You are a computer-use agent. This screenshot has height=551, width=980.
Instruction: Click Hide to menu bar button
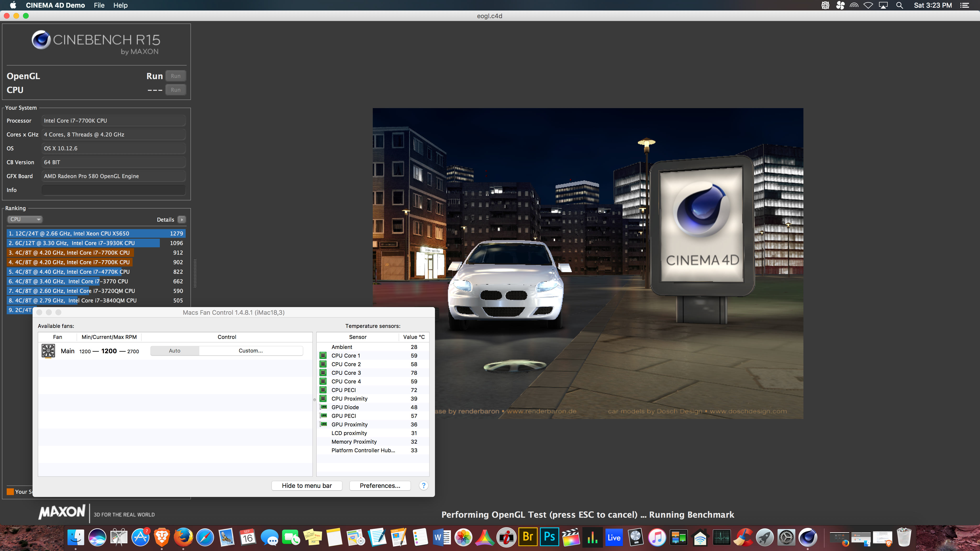click(x=307, y=486)
